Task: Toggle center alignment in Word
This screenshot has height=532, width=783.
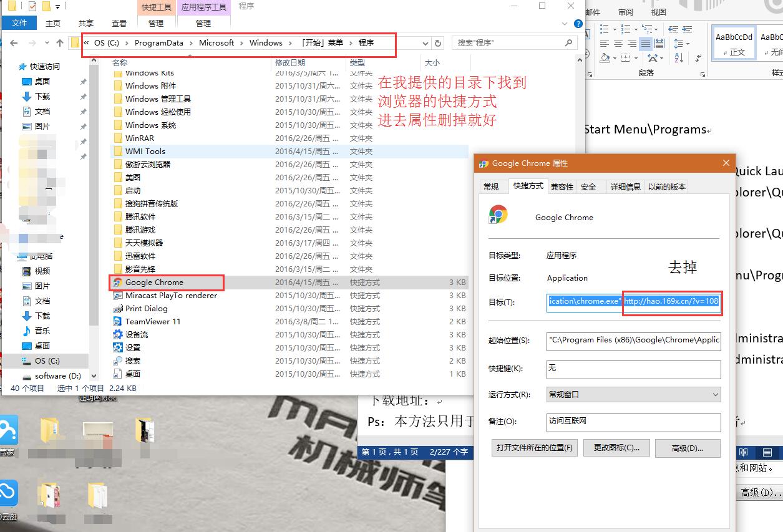Action: pos(618,44)
